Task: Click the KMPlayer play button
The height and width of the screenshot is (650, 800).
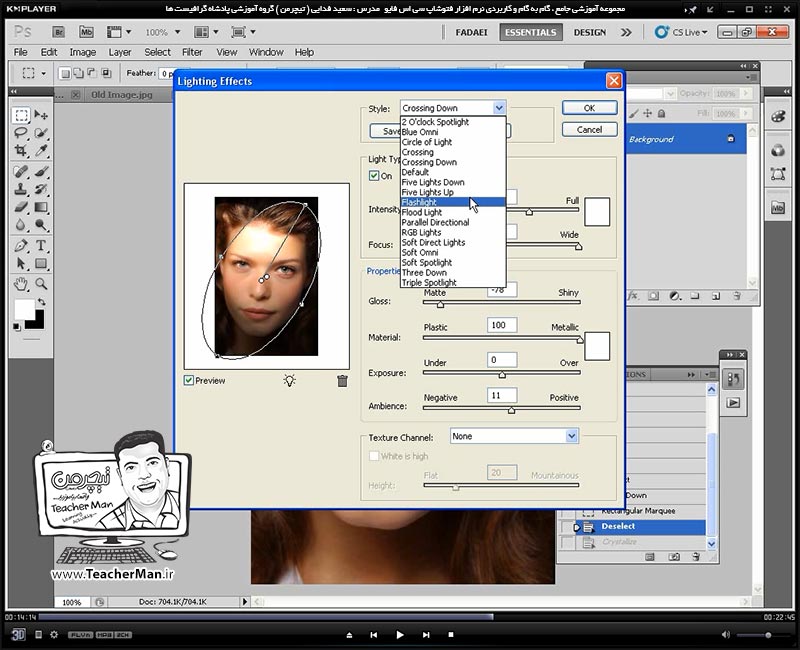Action: tap(400, 635)
